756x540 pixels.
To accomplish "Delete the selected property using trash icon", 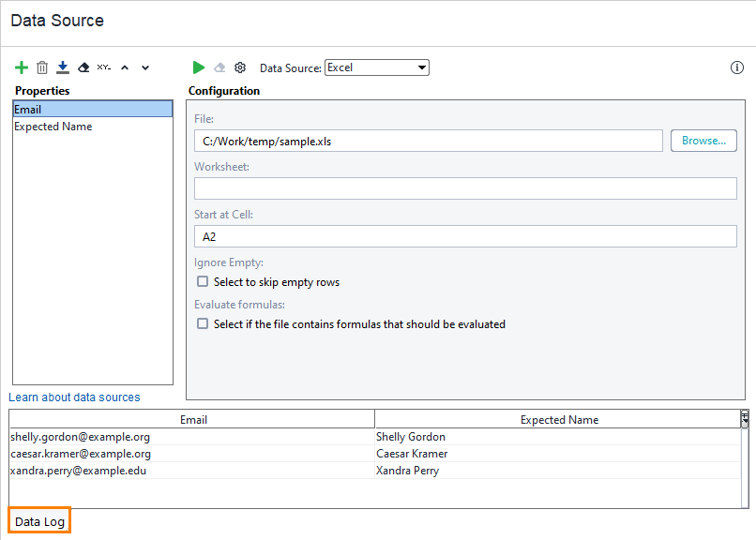I will [42, 67].
